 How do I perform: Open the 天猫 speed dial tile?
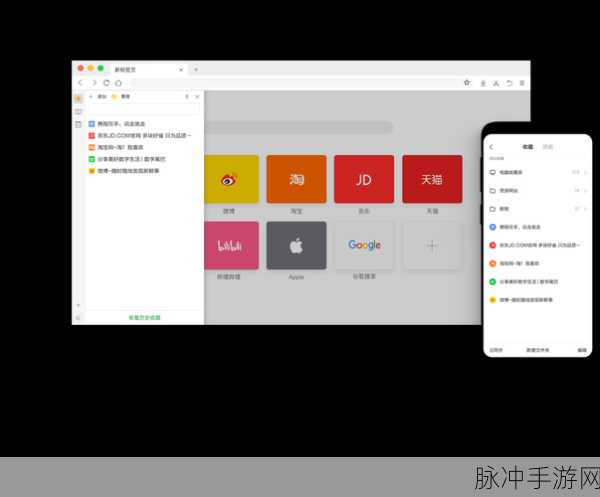[432, 179]
